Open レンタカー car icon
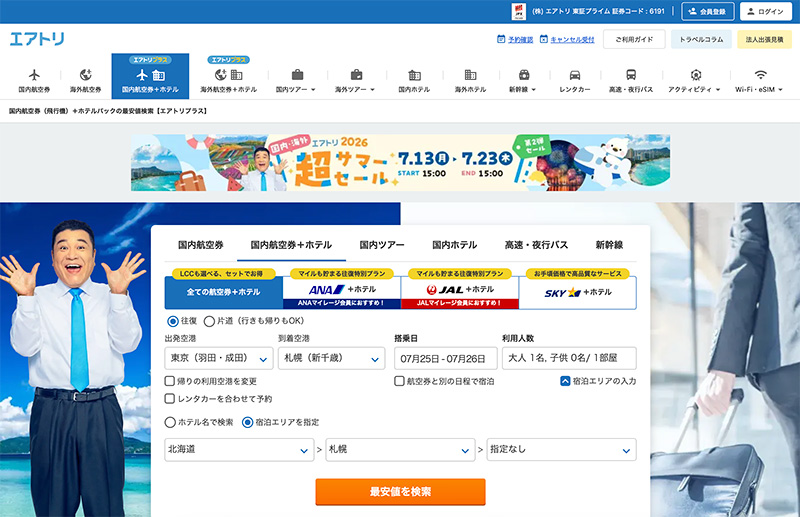The width and height of the screenshot is (800, 517). coord(574,75)
